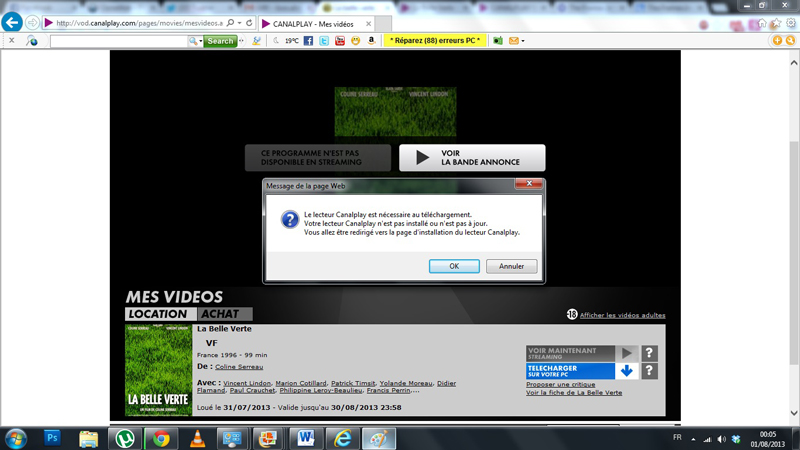
Task: Click the envelope mail toolbar icon
Action: pyautogui.click(x=514, y=41)
